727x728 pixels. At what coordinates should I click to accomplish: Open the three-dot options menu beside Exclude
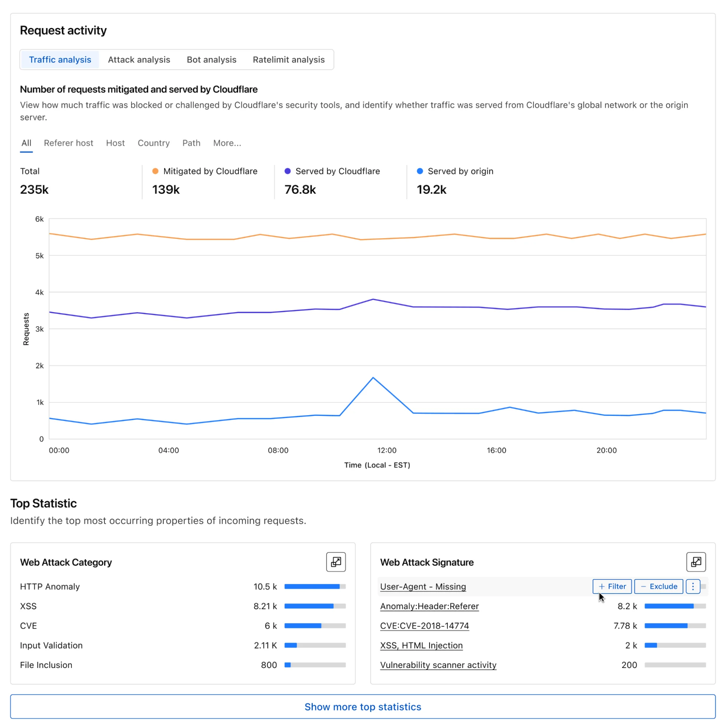click(x=692, y=586)
